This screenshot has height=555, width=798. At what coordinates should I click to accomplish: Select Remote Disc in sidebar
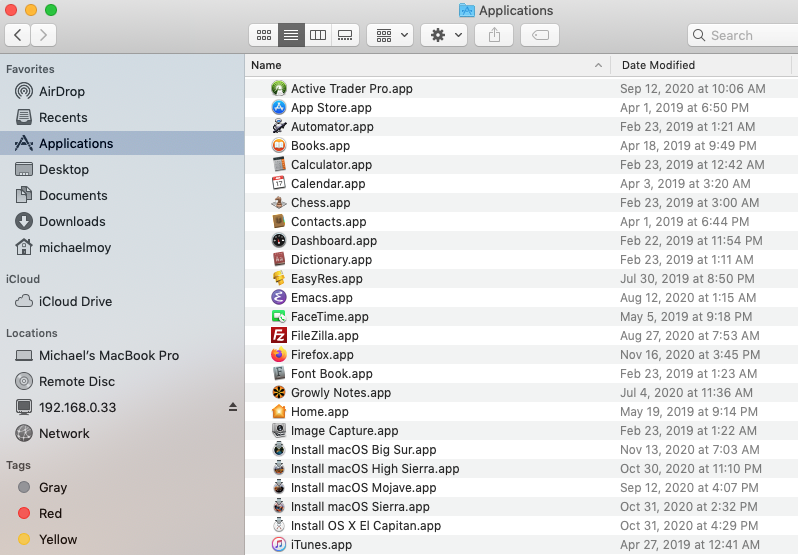(x=122, y=381)
